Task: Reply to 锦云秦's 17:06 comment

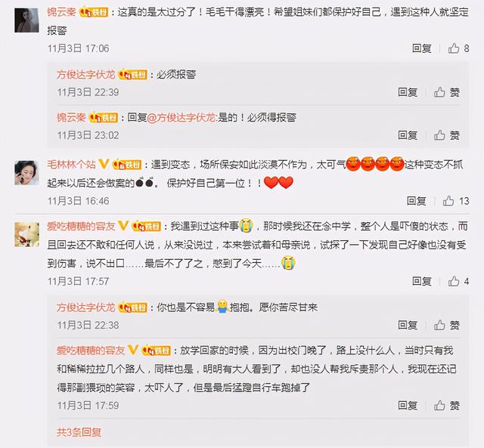Action: point(422,48)
